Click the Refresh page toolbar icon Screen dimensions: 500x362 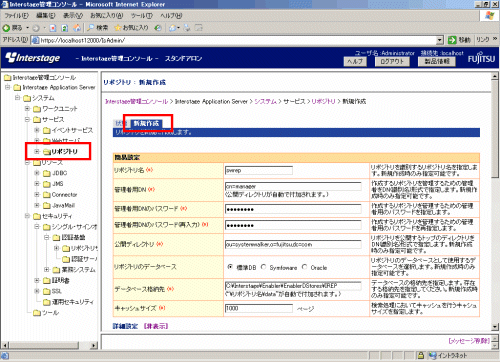point(65,28)
